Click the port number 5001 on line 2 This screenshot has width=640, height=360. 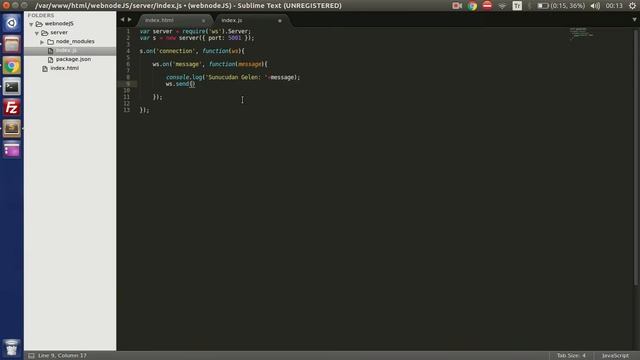[235, 38]
